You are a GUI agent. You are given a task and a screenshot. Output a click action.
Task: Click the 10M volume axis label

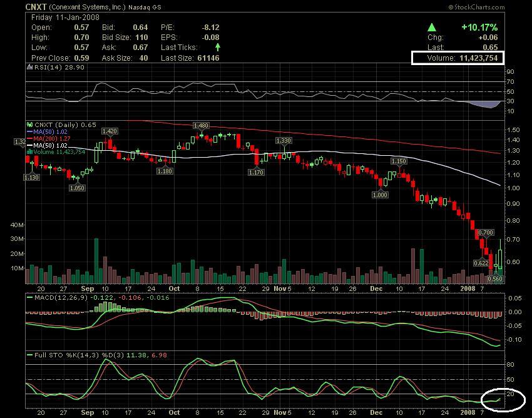click(18, 268)
